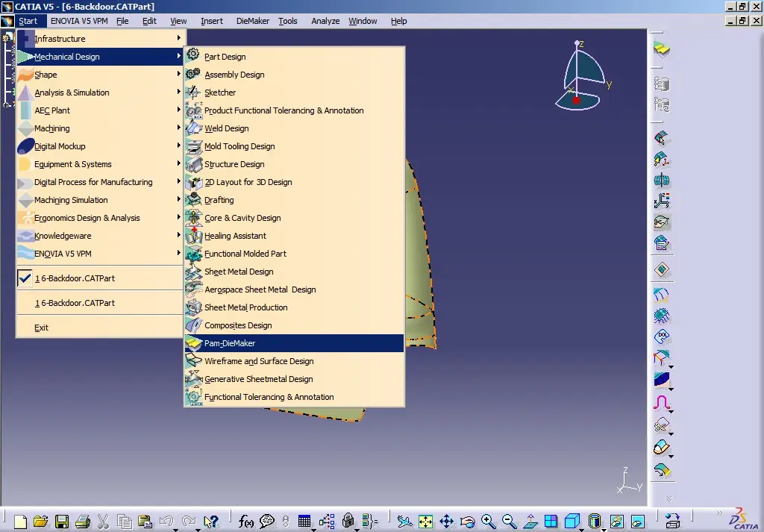This screenshot has height=532, width=764.
Task: Open Equipment & Systems submenu
Action: click(99, 164)
